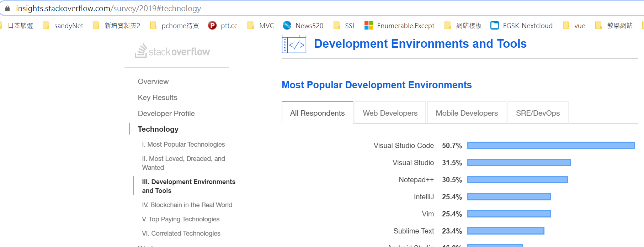Open the News520 bookmark
Image resolution: width=644 pixels, height=247 pixels.
tap(303, 26)
